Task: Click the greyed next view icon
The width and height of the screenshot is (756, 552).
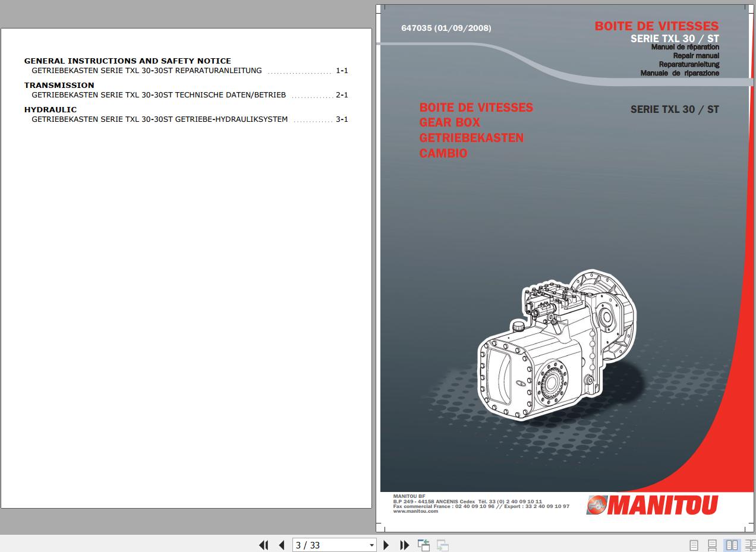Action: click(x=442, y=545)
